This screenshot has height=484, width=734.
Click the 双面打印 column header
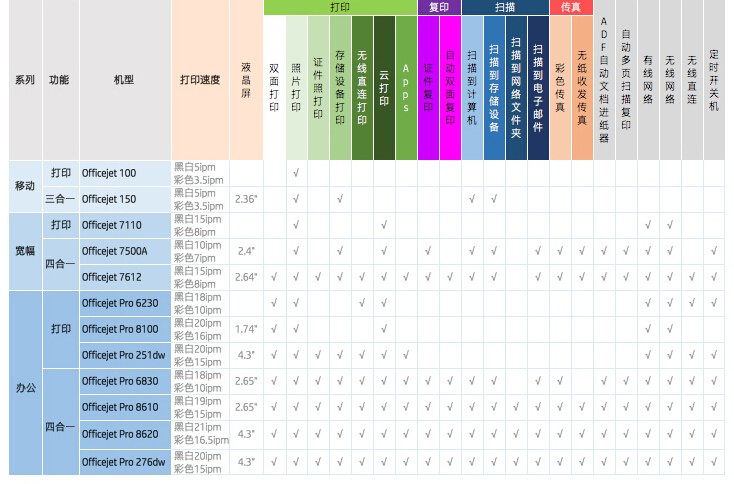tap(274, 88)
